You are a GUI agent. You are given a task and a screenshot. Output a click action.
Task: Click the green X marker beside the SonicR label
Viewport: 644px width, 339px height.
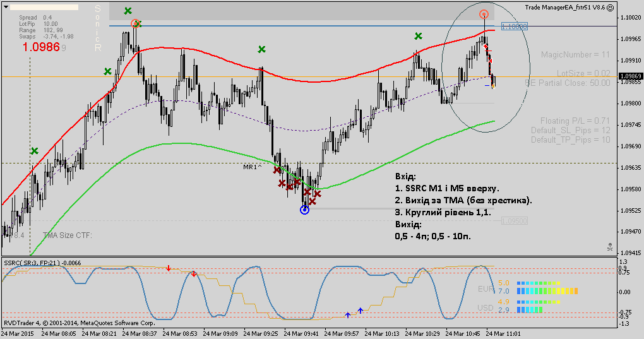[128, 11]
